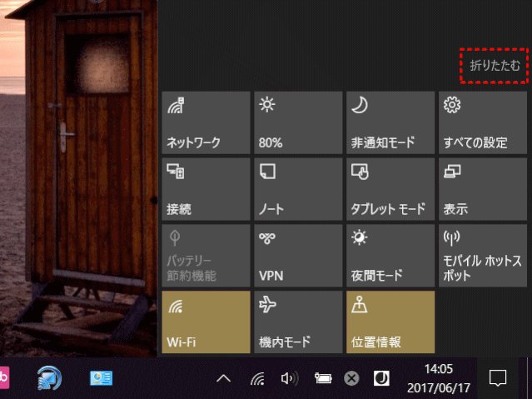
Task: Open the clock showing 14:05
Action: [x=439, y=378]
